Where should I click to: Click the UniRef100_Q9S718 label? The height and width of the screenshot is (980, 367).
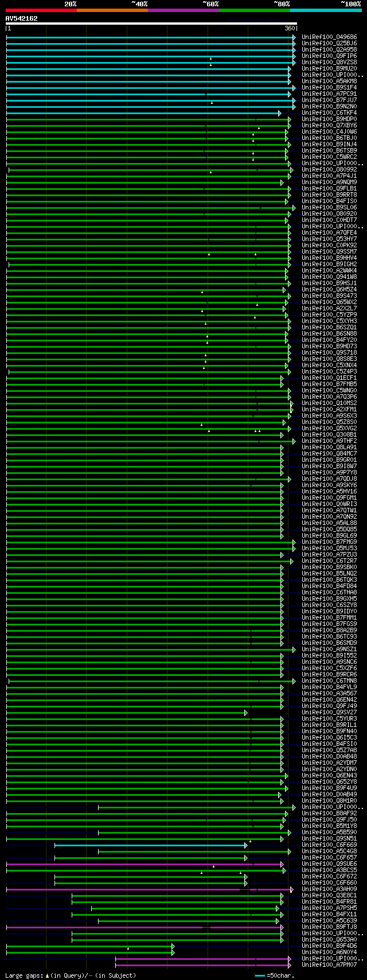[329, 353]
